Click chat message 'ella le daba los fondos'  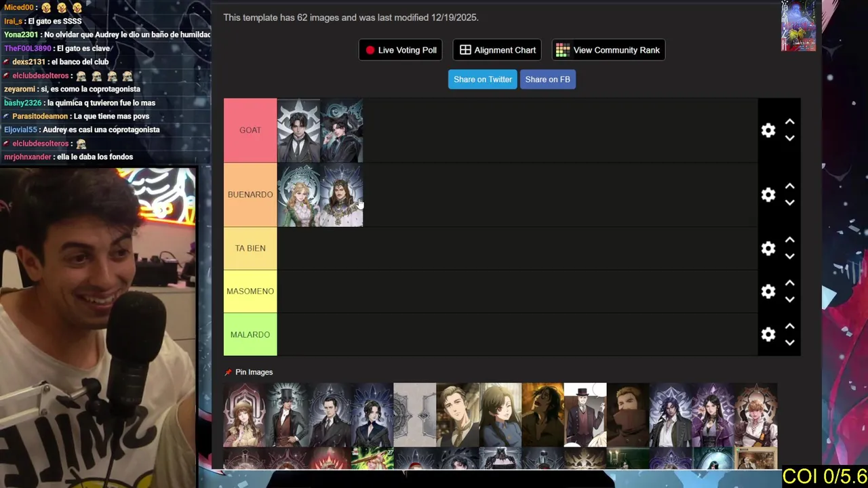[94, 157]
